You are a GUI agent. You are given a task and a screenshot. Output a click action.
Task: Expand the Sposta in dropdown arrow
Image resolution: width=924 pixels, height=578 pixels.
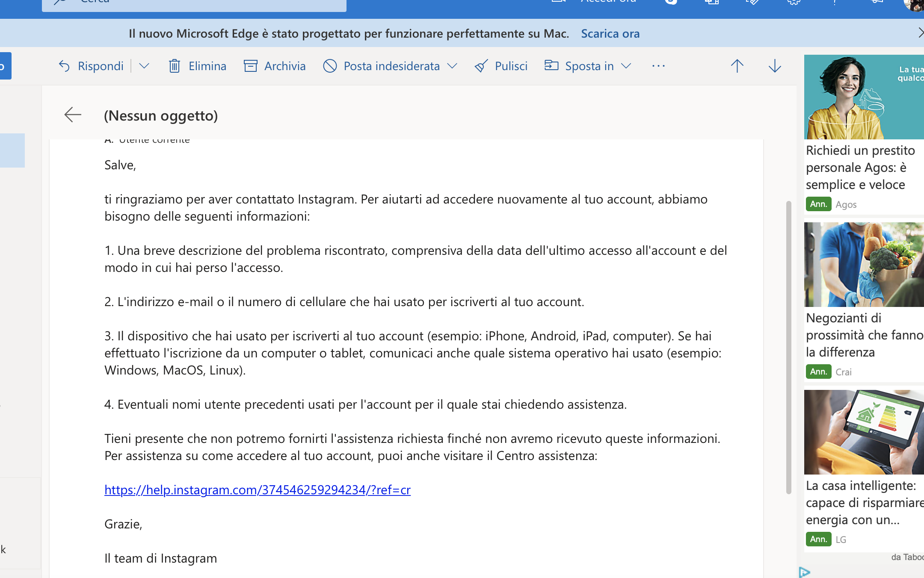[626, 66]
